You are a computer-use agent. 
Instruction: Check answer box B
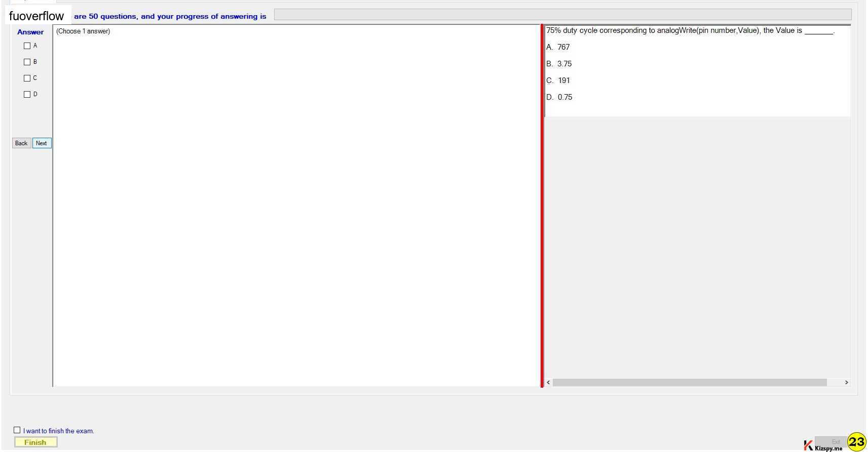(x=27, y=62)
